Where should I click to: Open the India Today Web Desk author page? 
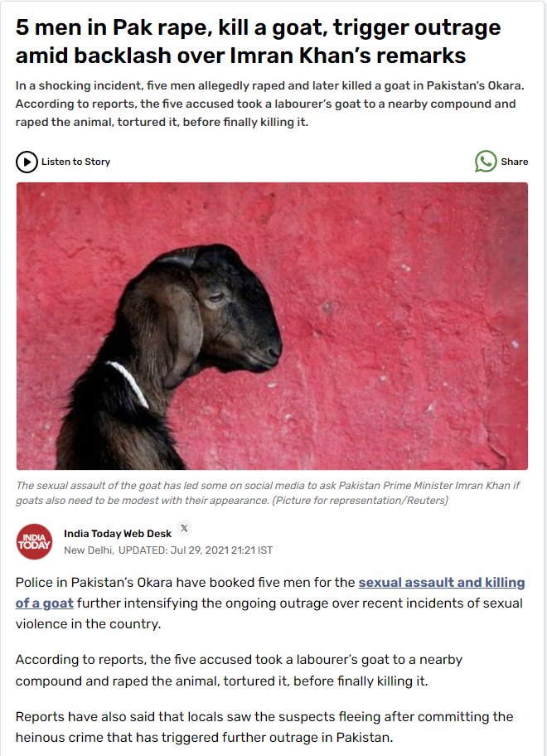pyautogui.click(x=118, y=533)
